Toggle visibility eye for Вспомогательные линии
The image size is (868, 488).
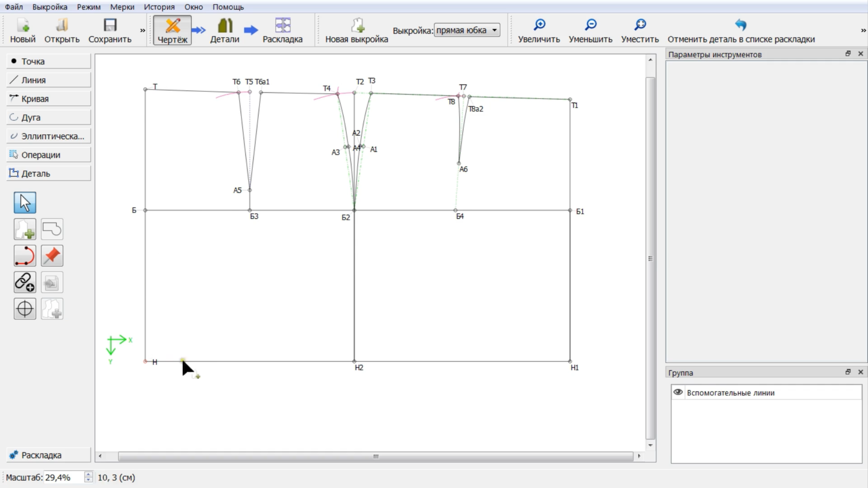click(x=678, y=392)
